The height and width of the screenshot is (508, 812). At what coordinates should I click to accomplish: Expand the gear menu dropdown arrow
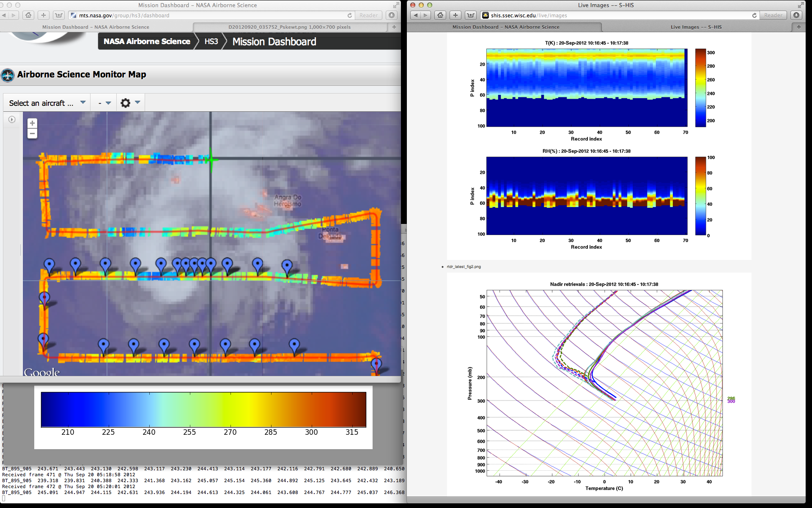[137, 102]
